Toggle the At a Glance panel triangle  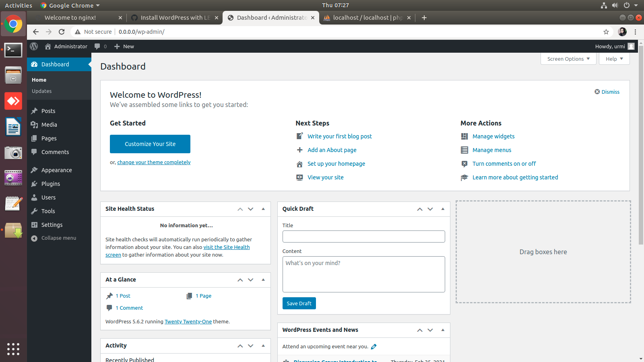click(263, 280)
